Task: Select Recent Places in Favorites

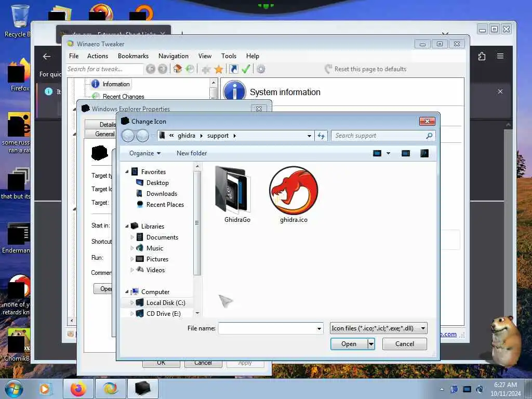Action: [165, 204]
